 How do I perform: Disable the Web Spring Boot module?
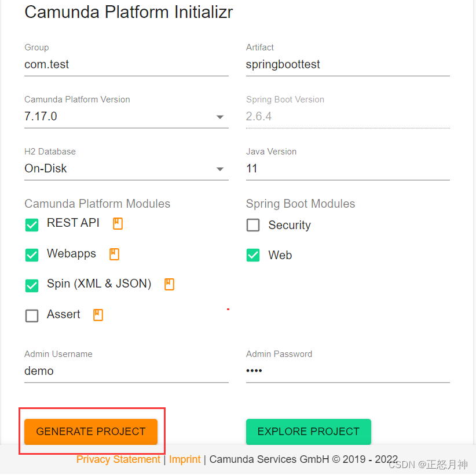253,255
